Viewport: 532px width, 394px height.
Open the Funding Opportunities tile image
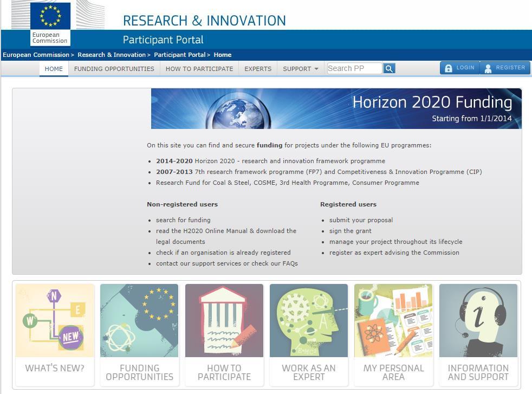point(139,320)
